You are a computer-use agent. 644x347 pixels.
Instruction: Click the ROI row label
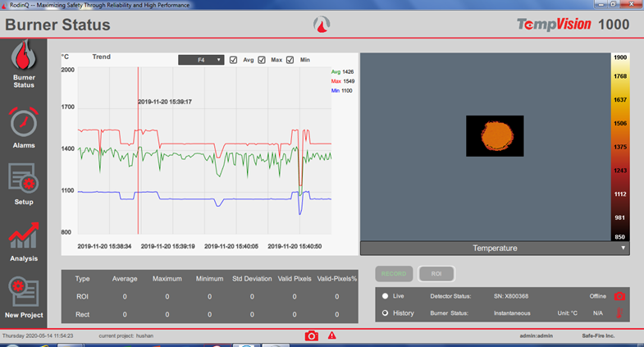pyautogui.click(x=82, y=296)
